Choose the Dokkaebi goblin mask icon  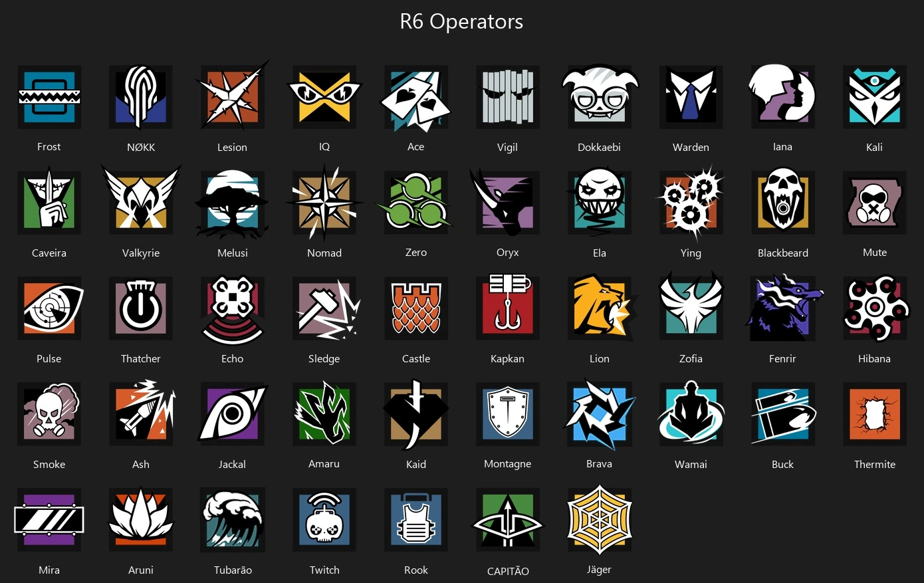point(600,96)
